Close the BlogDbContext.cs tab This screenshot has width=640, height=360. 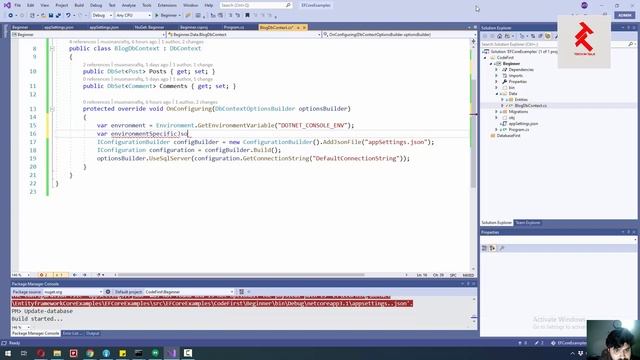[x=304, y=27]
